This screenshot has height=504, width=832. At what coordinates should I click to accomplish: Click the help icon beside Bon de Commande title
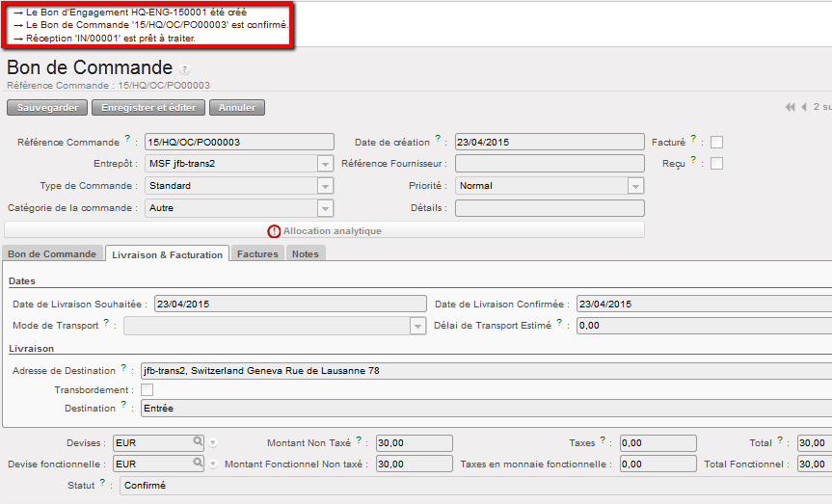point(185,69)
